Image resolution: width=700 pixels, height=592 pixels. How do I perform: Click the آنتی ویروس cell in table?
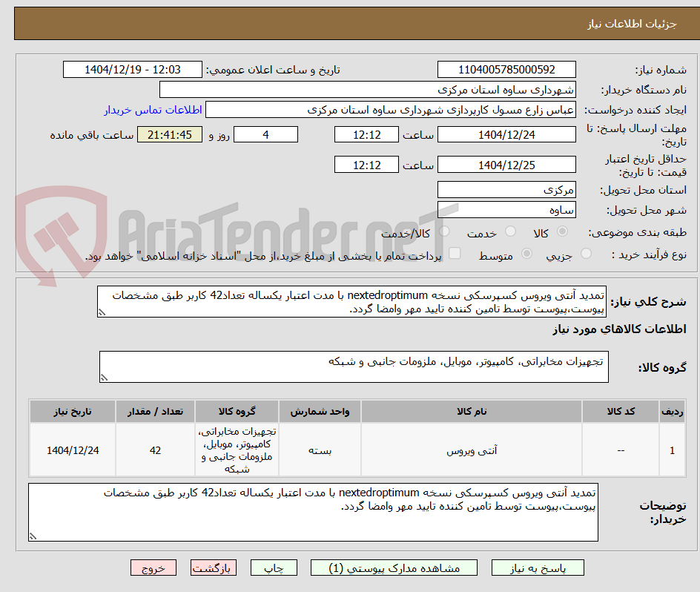(472, 450)
